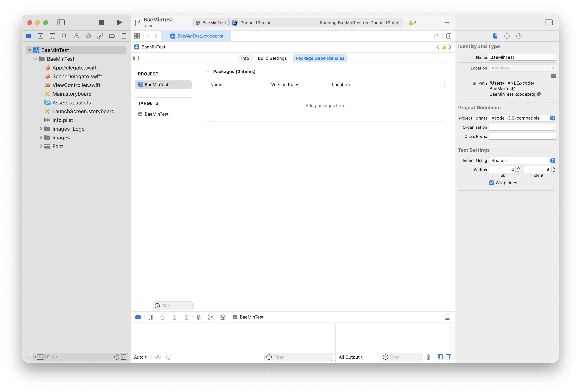This screenshot has width=581, height=392.
Task: Uncheck the Wrap lines checkbox
Action: tap(491, 183)
